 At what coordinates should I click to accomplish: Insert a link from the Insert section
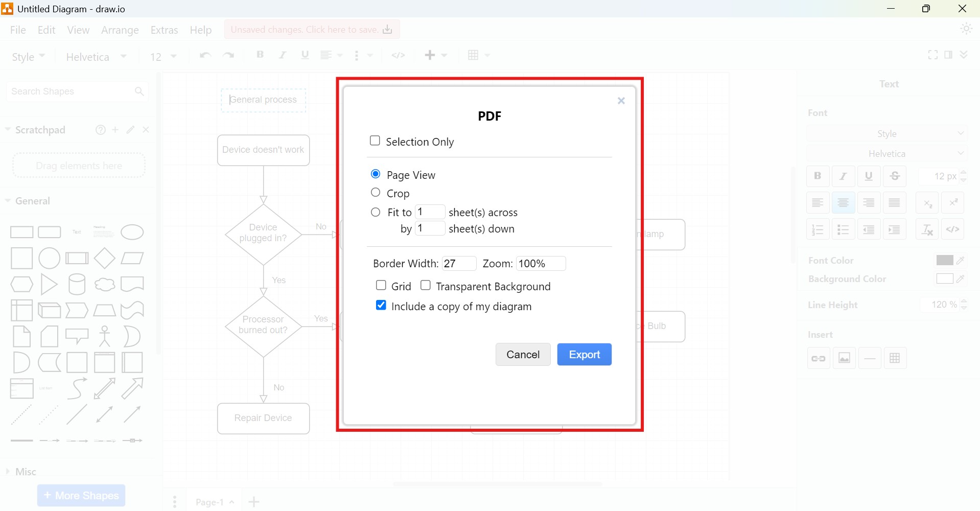pyautogui.click(x=819, y=358)
